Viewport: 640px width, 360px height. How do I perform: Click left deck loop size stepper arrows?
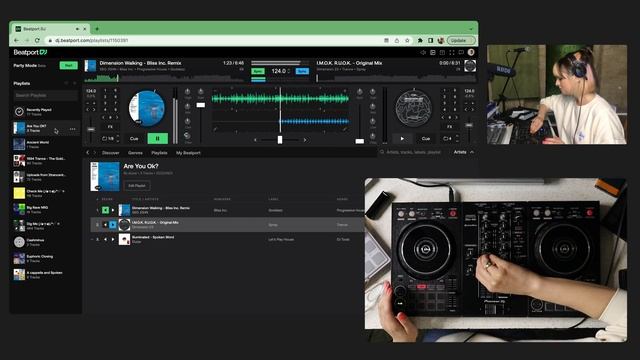(x=118, y=139)
